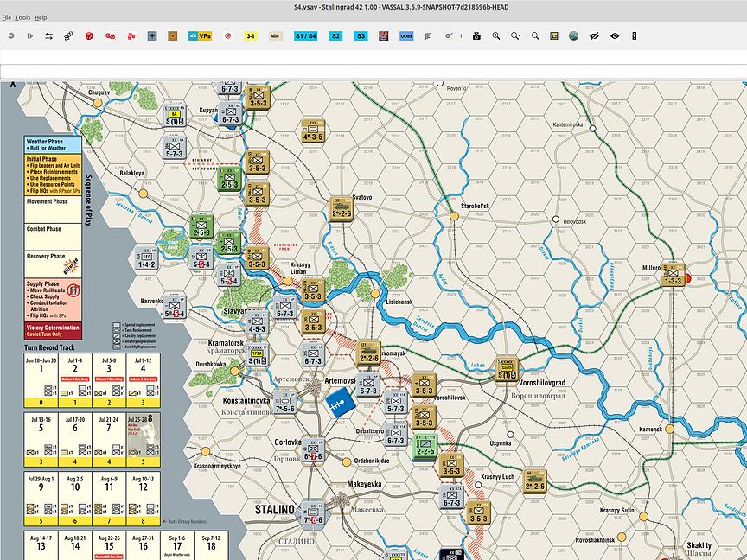Viewport: 747px width, 560px height.
Task: Select the 1-3-3 unit at Millerovo
Action: [x=673, y=275]
